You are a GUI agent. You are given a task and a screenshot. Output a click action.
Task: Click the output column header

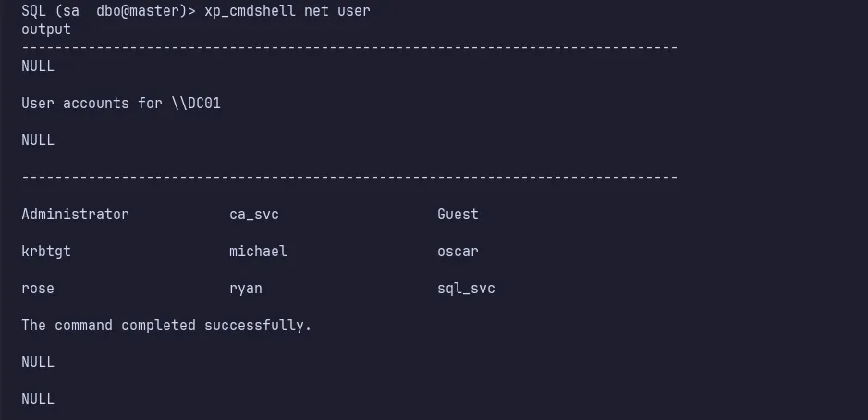point(46,30)
